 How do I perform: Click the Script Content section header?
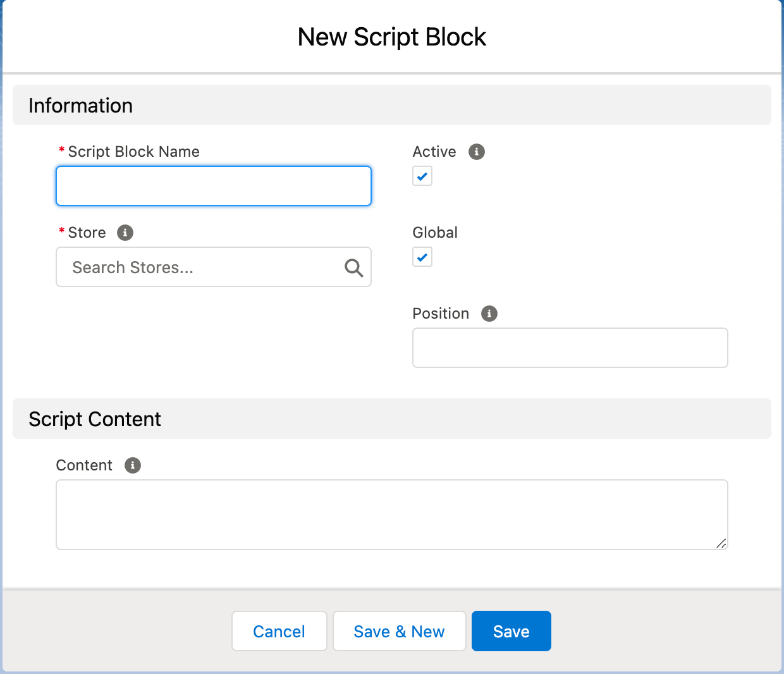94,419
